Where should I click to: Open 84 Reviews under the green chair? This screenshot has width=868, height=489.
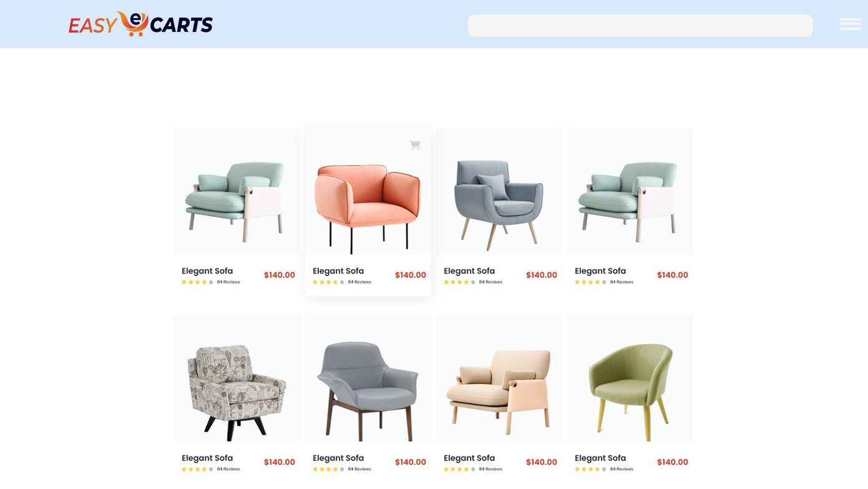tap(622, 469)
